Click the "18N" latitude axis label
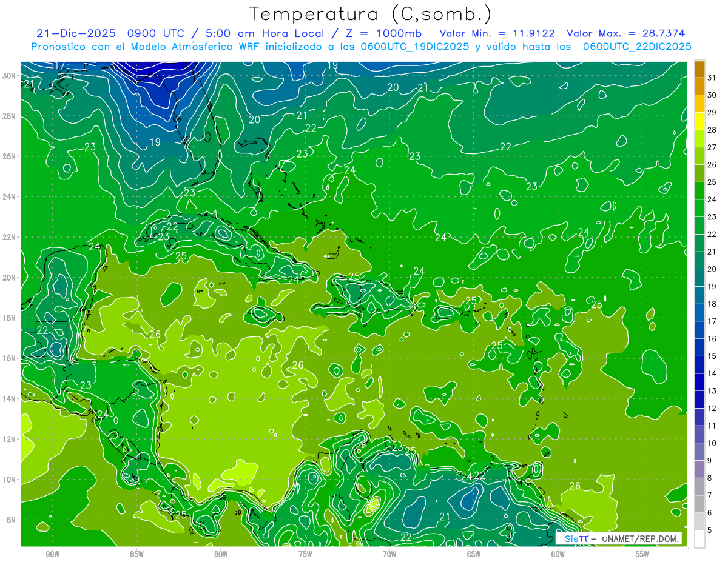The width and height of the screenshot is (728, 562). [x=10, y=318]
